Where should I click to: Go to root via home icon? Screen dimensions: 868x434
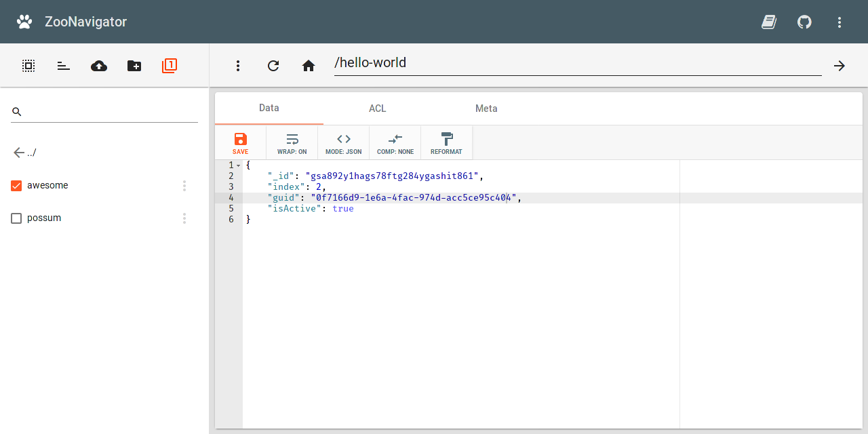(x=309, y=66)
